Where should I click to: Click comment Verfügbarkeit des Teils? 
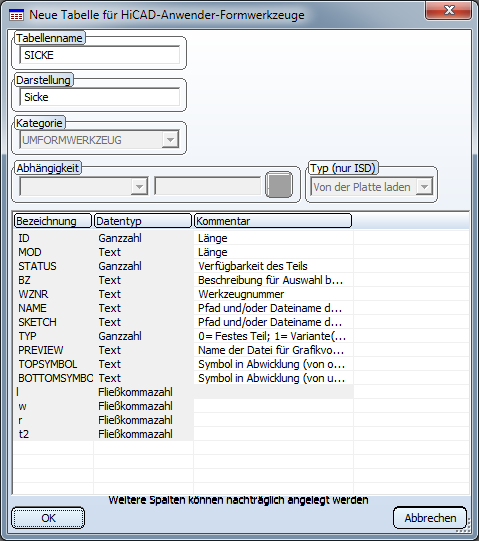click(x=253, y=266)
